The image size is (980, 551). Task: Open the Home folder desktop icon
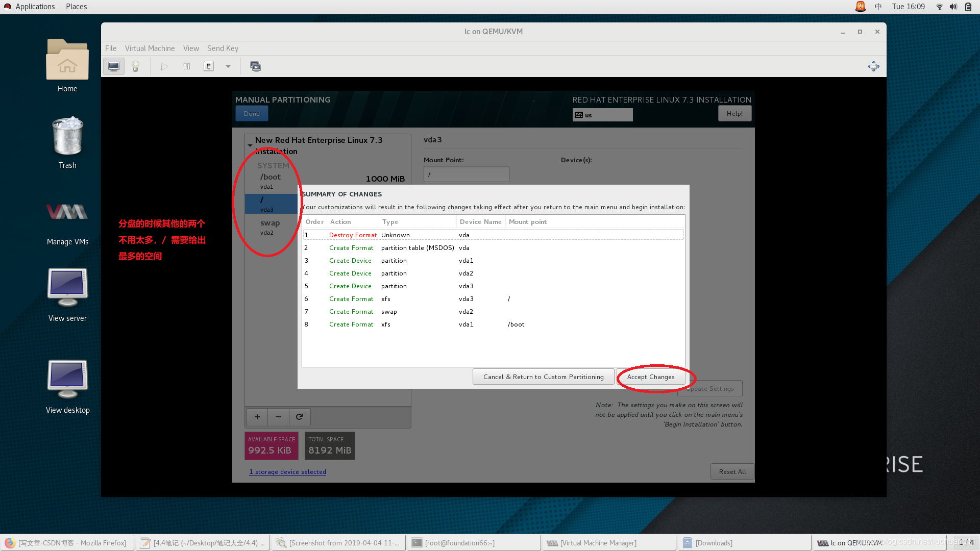coord(67,65)
